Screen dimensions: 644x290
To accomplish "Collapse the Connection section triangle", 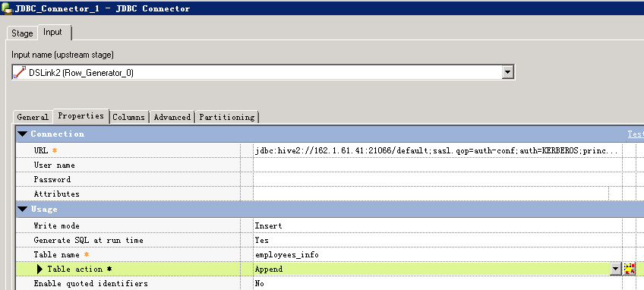I will [23, 134].
